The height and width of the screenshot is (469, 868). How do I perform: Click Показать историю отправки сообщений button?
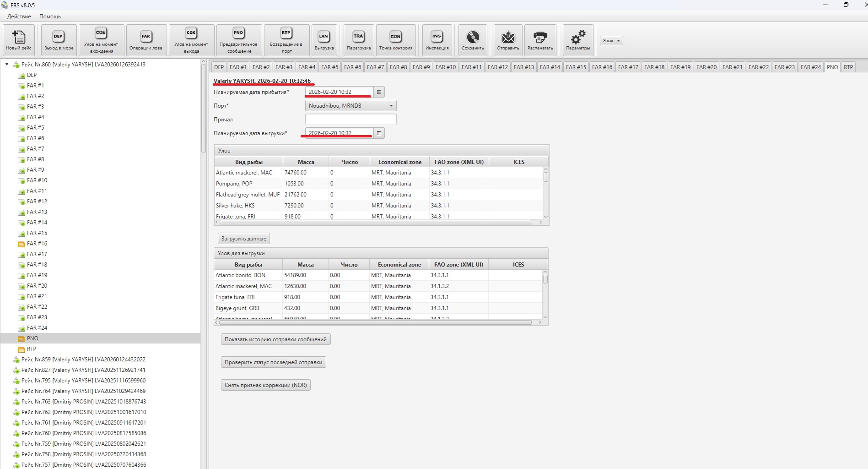click(x=275, y=339)
